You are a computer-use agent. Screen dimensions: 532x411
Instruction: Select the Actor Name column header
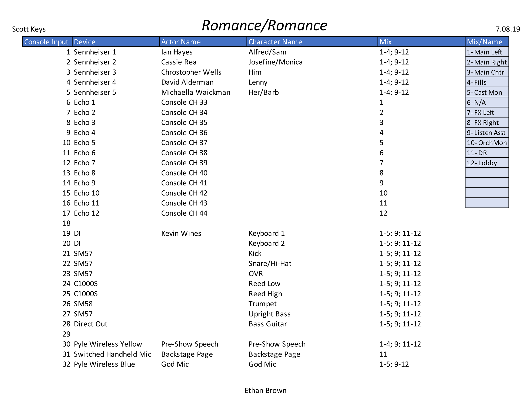181,42
